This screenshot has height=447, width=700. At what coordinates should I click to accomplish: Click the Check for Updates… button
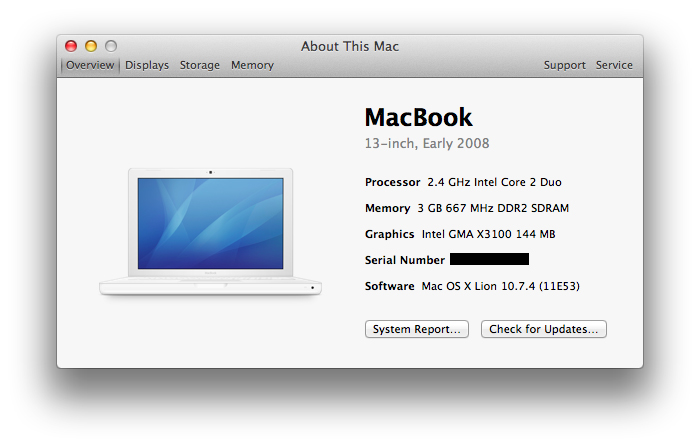click(543, 329)
